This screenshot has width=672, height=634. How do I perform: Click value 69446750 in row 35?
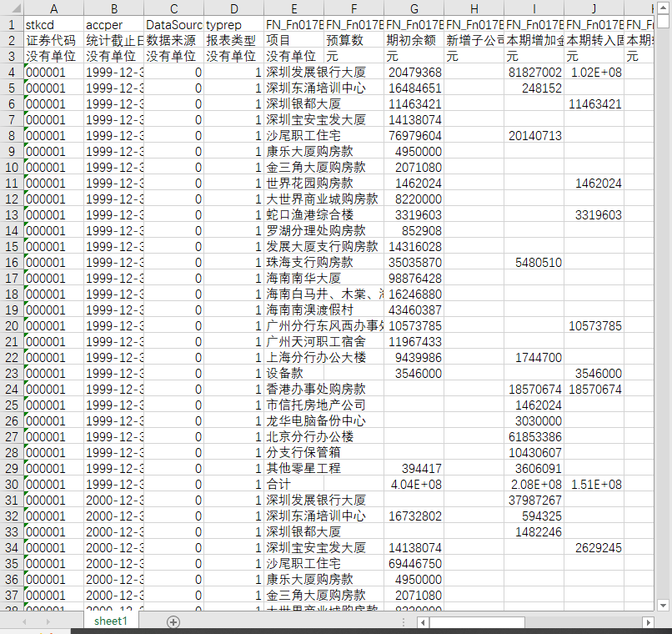pos(414,564)
